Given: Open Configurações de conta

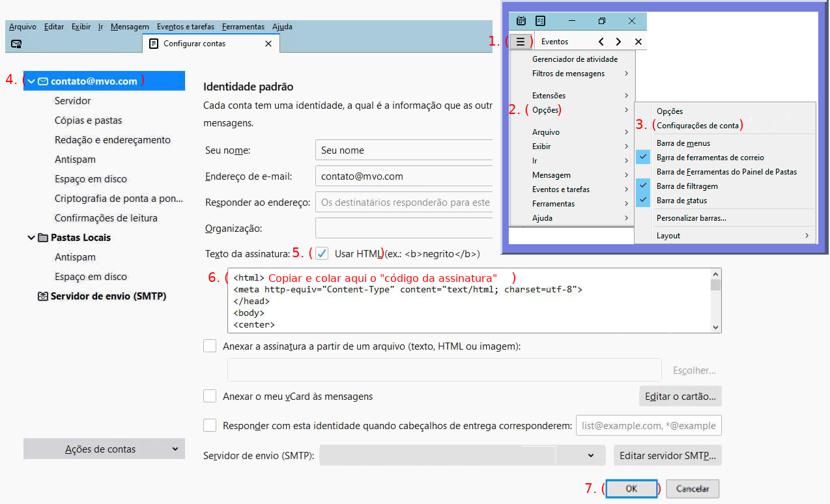Looking at the screenshot, I should click(x=724, y=126).
